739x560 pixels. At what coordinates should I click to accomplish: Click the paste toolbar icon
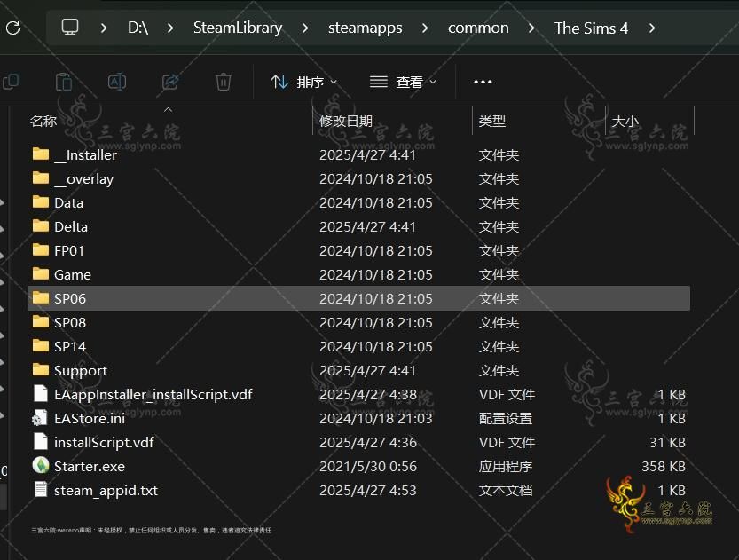[x=64, y=82]
